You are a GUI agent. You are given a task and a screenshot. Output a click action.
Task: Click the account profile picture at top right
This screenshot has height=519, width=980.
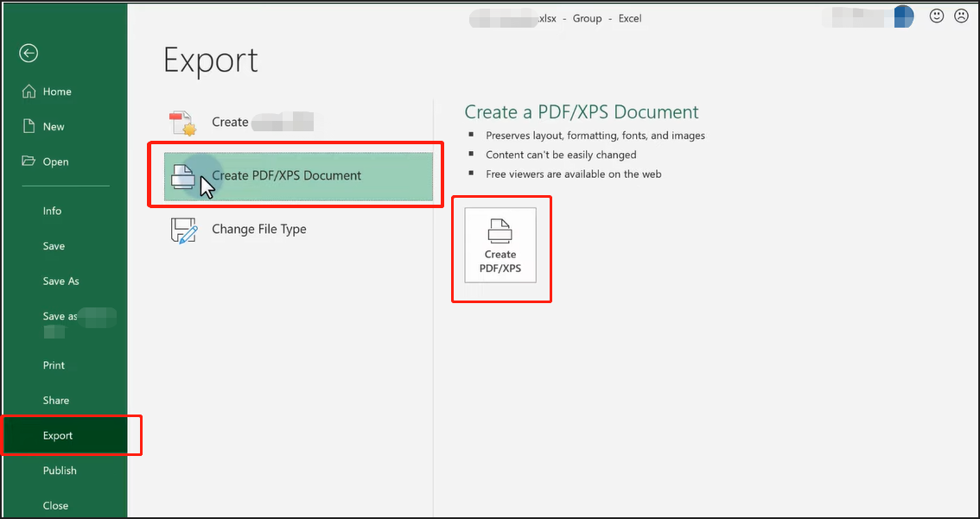pyautogui.click(x=906, y=16)
